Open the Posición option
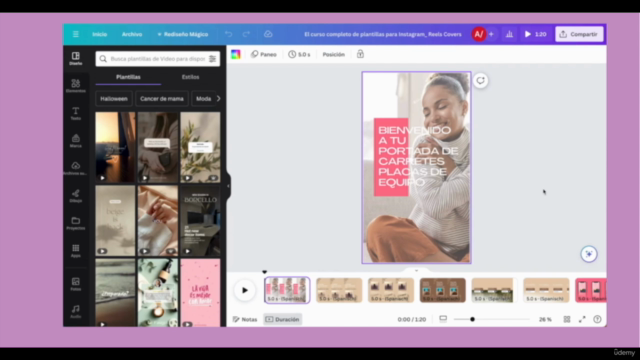Image resolution: width=640 pixels, height=360 pixels. click(333, 54)
